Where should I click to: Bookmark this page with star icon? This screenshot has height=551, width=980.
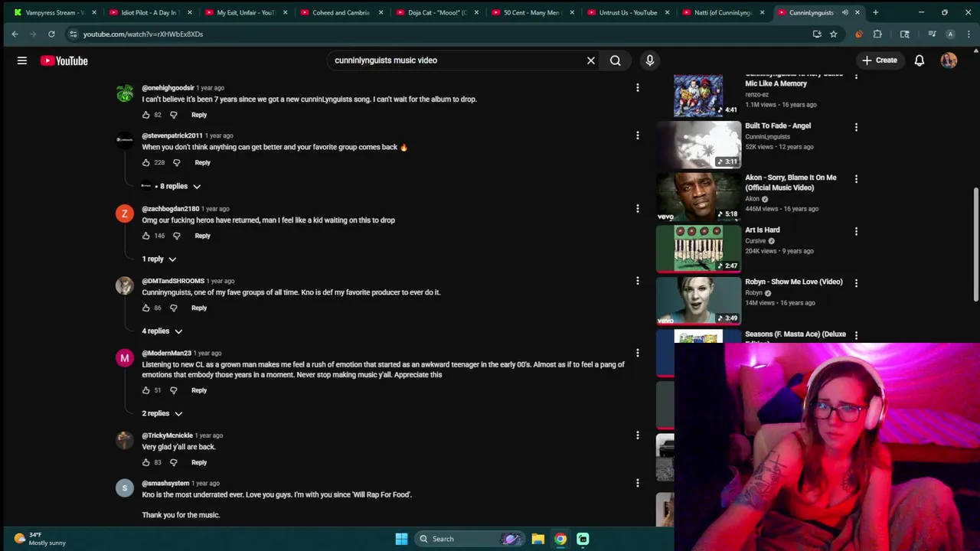pos(833,34)
